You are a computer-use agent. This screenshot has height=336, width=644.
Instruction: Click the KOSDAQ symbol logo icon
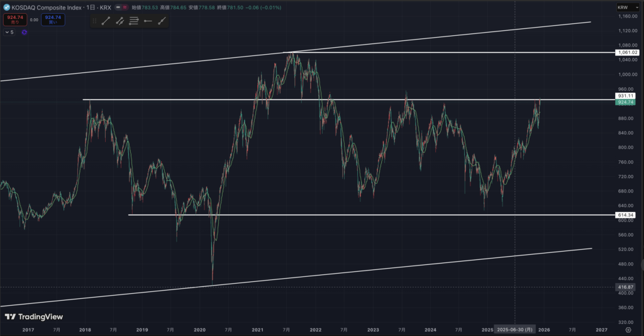[8, 8]
